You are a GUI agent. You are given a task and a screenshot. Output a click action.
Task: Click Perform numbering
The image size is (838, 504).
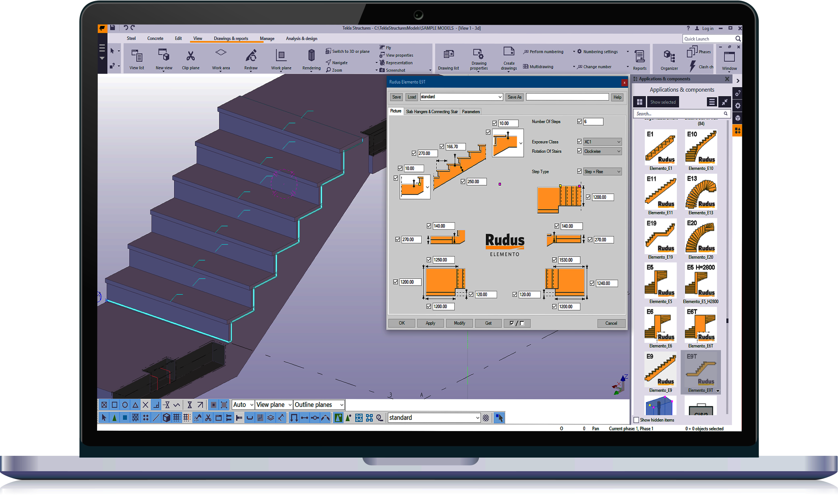click(543, 52)
